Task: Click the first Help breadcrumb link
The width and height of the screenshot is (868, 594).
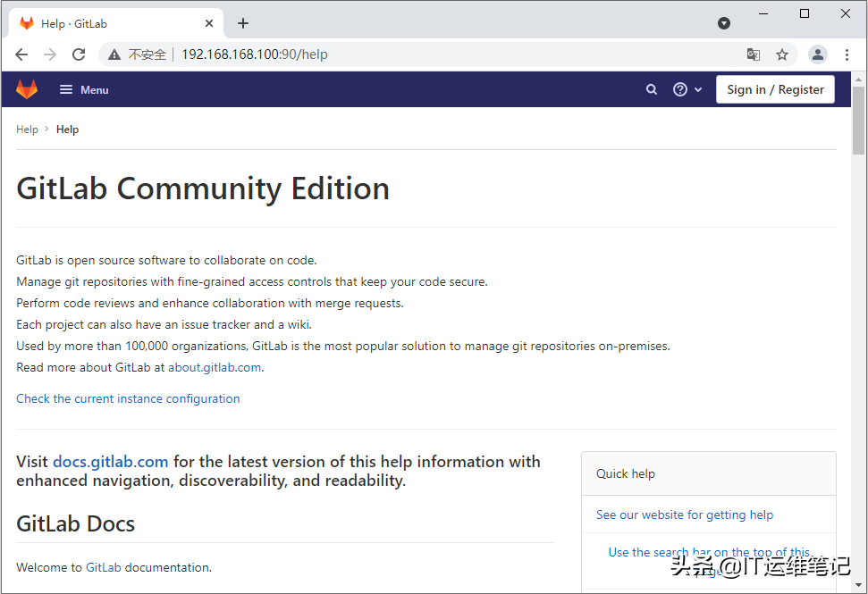Action: [27, 130]
